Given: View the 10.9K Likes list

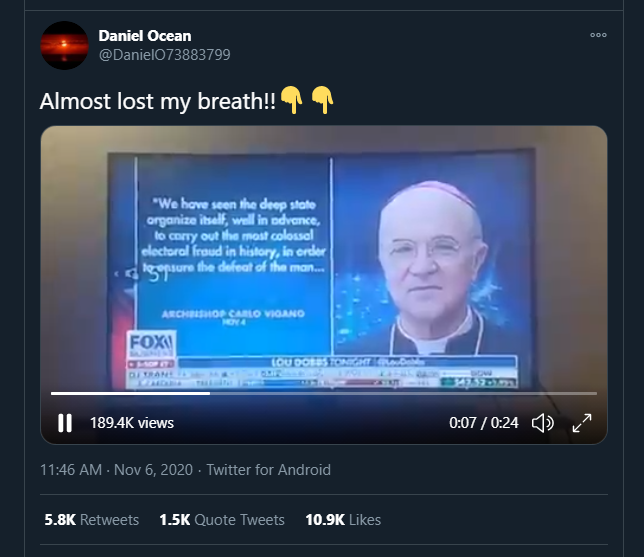Looking at the screenshot, I should pyautogui.click(x=343, y=520).
